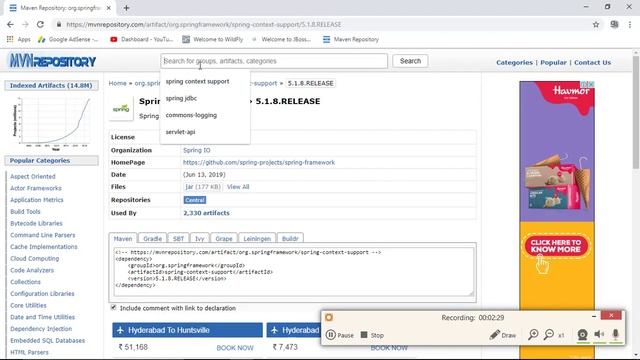640x360 pixels.
Task: Open the Apps bookmarks shortcut
Action: [19, 39]
